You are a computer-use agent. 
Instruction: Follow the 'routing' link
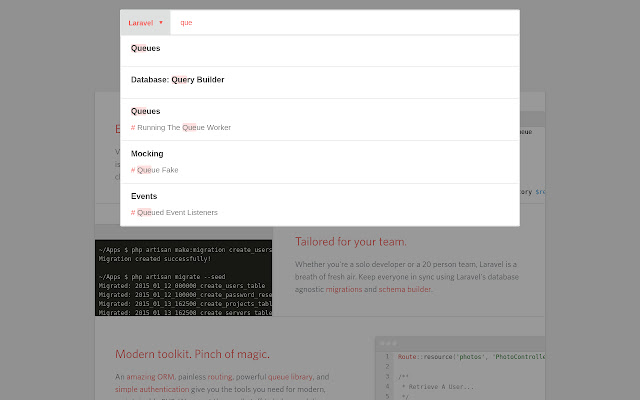tap(220, 376)
